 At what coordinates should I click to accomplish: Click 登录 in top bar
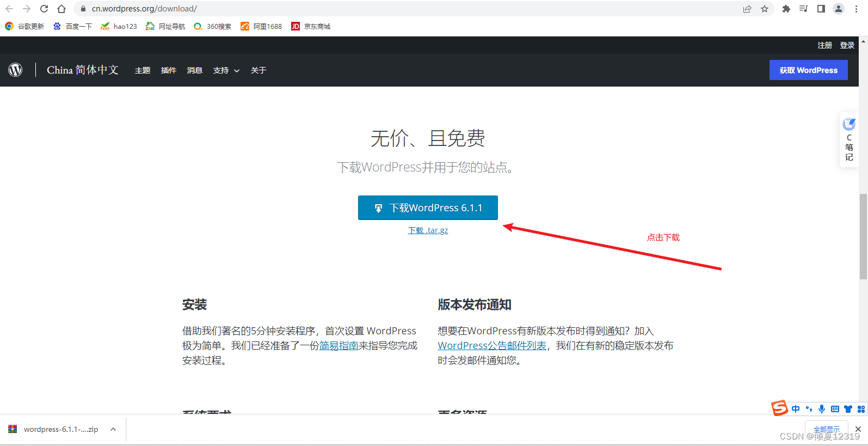[x=847, y=45]
